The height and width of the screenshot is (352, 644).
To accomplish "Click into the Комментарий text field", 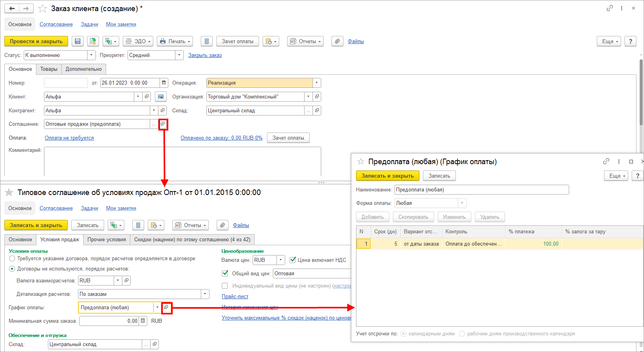I will [183, 161].
